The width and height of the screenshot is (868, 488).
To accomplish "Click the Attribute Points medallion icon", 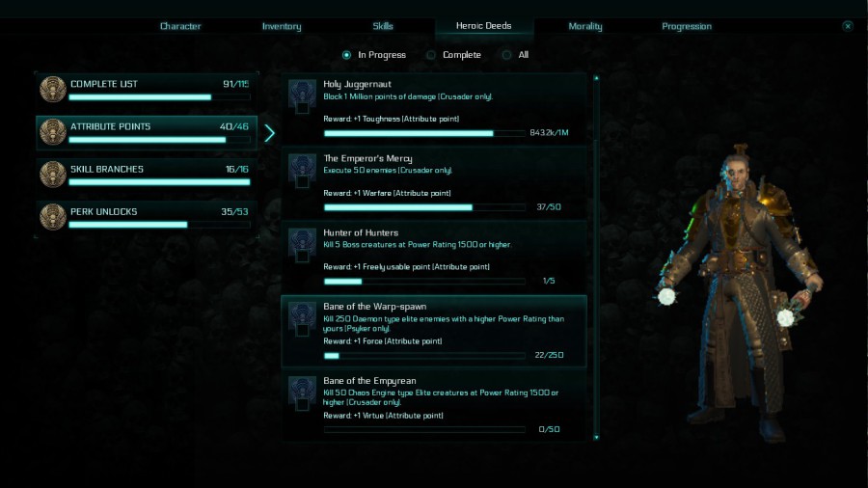I will pos(53,132).
